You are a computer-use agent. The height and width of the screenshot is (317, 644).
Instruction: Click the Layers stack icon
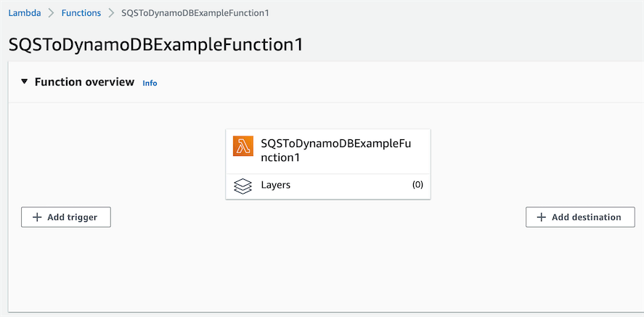(242, 186)
